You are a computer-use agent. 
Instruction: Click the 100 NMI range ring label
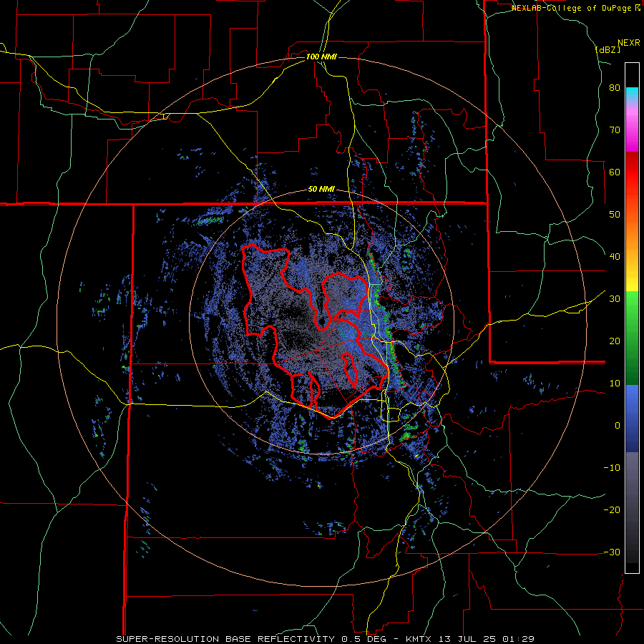321,57
